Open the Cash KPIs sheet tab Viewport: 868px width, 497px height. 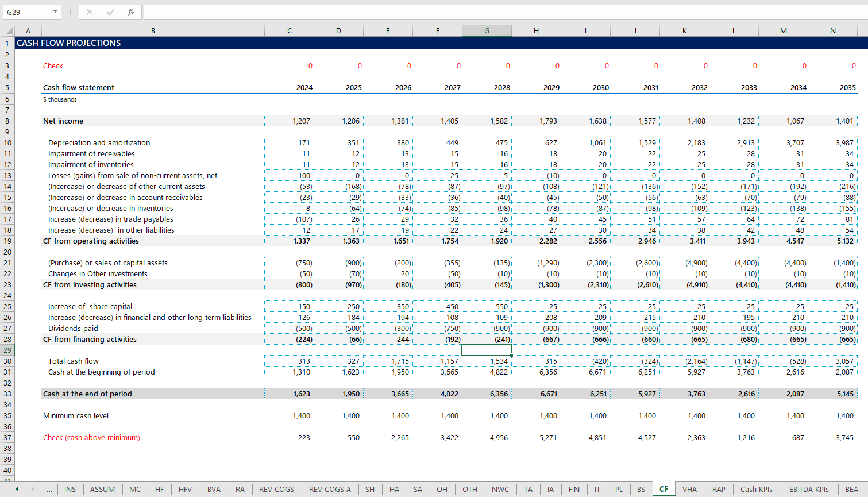point(756,490)
